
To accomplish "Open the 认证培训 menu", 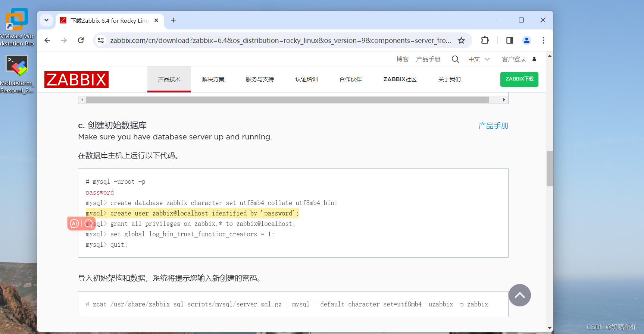I will [306, 79].
